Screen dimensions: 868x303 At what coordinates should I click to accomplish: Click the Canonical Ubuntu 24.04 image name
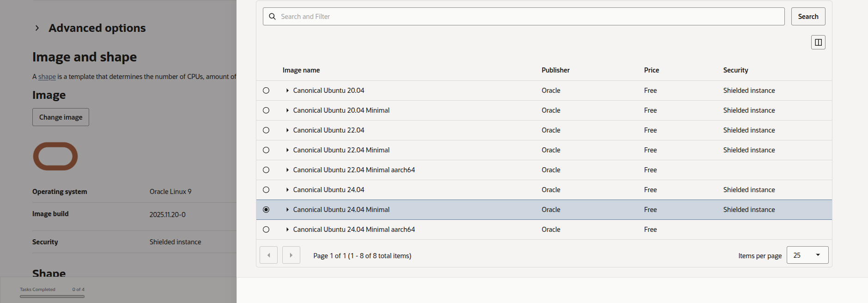329,190
